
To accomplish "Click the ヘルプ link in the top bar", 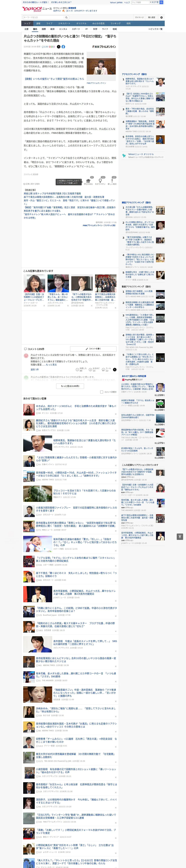I will click(127, 2).
